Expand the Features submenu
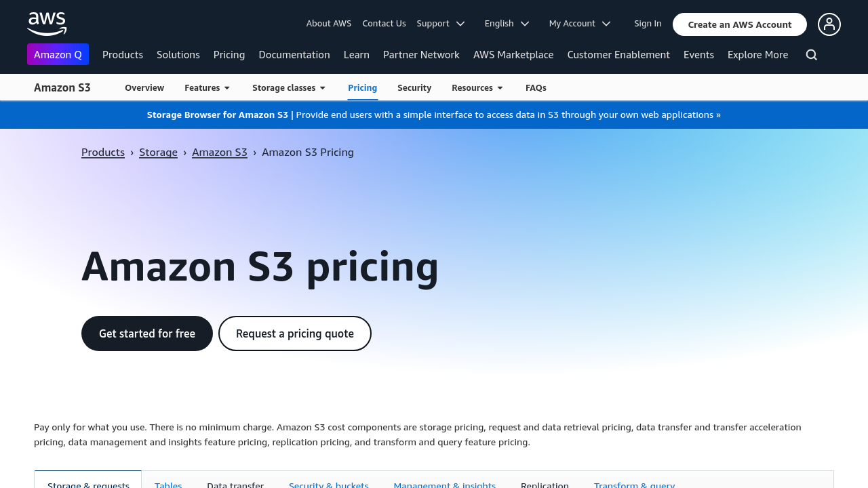The height and width of the screenshot is (488, 868). click(208, 88)
